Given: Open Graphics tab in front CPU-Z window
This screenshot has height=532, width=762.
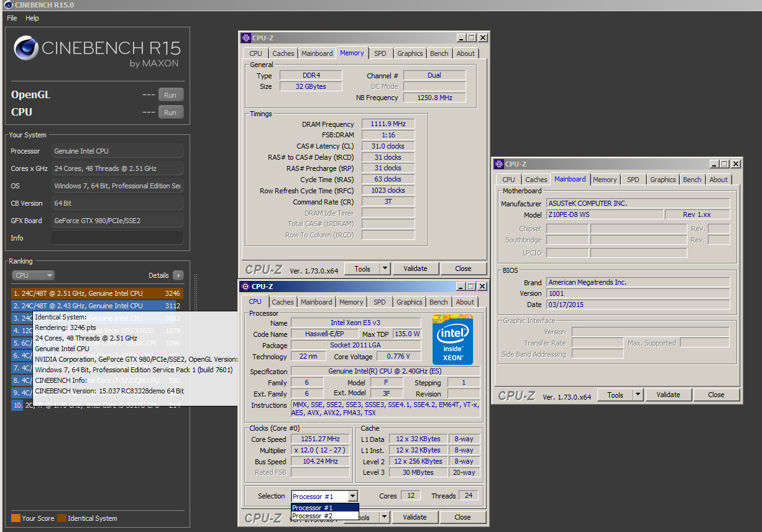Looking at the screenshot, I should tap(410, 302).
